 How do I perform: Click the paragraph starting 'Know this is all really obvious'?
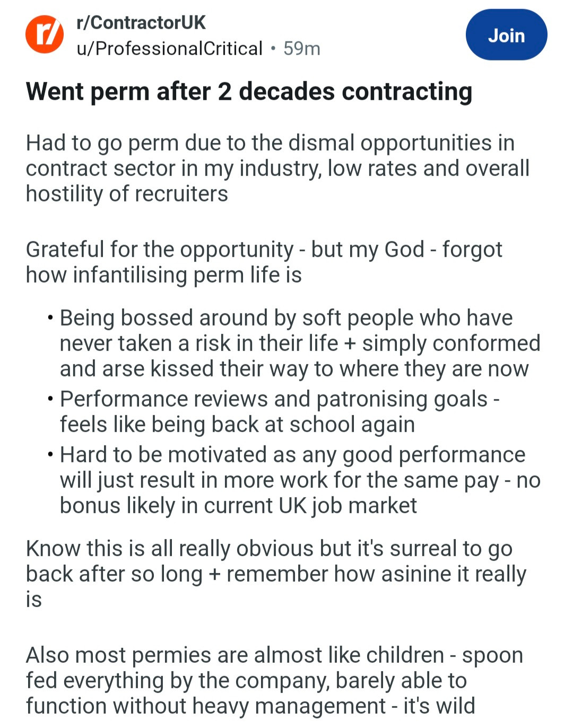[276, 574]
